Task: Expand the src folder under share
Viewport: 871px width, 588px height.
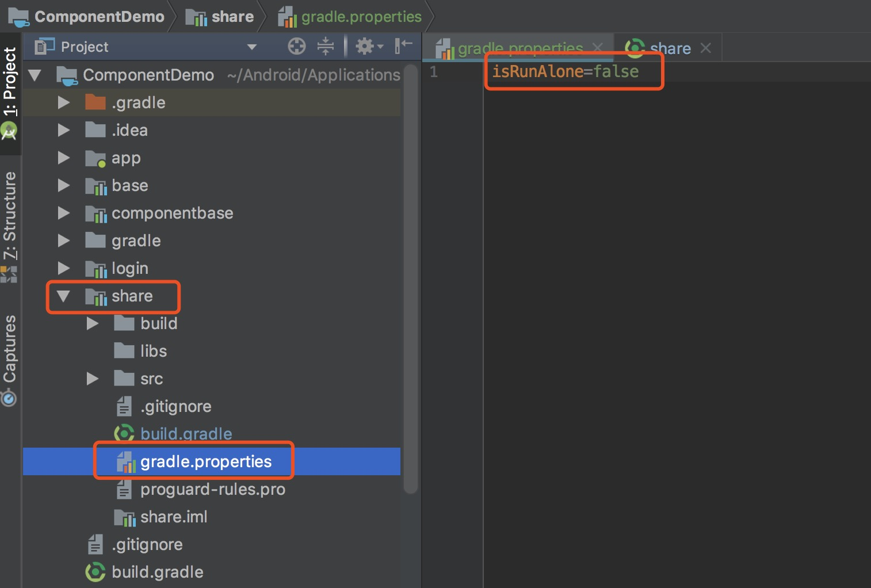Action: pyautogui.click(x=93, y=379)
